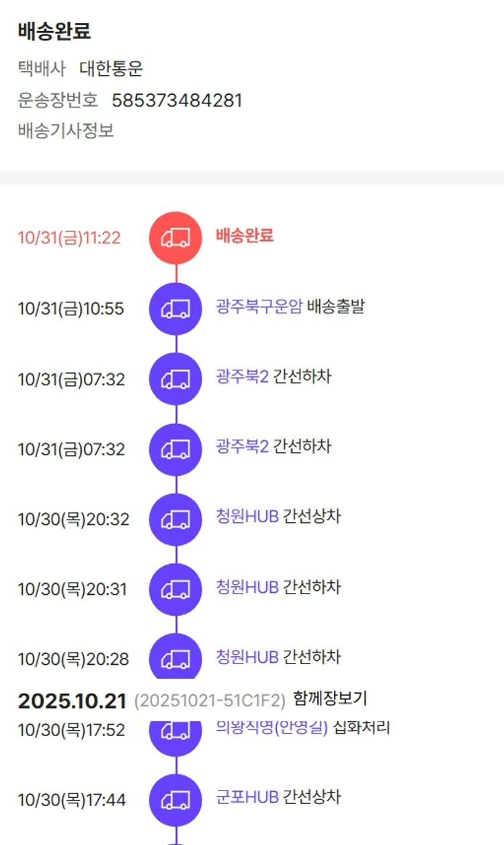The image size is (504, 845).
Task: Click the tracking number 585373484281
Action: click(x=177, y=101)
